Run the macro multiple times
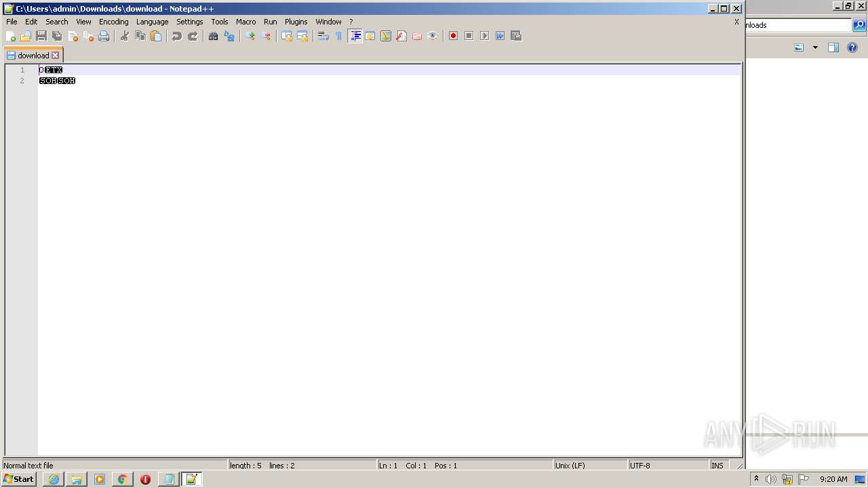 click(500, 36)
